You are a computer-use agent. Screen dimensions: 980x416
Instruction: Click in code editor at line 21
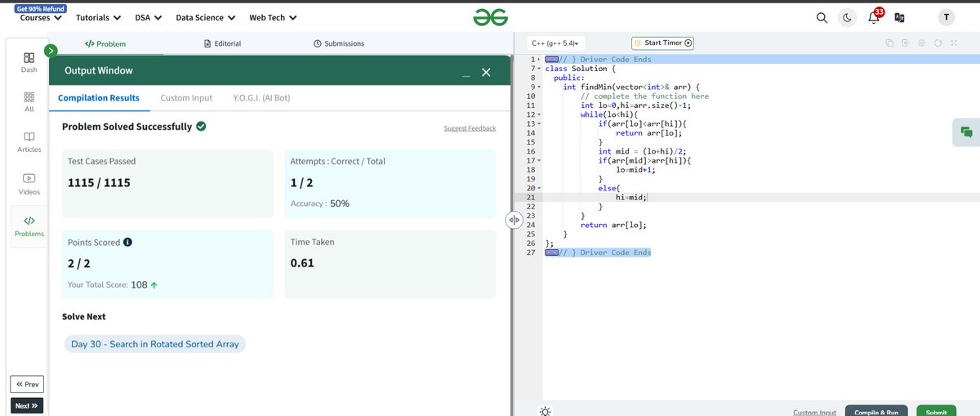point(759,197)
